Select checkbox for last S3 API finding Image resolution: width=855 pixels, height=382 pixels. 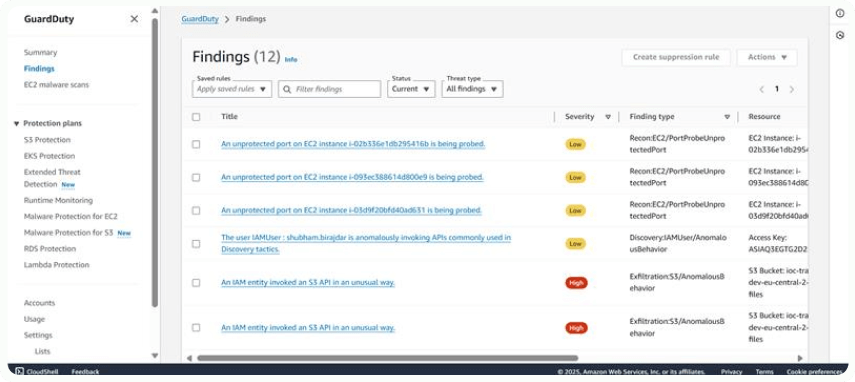coord(196,328)
